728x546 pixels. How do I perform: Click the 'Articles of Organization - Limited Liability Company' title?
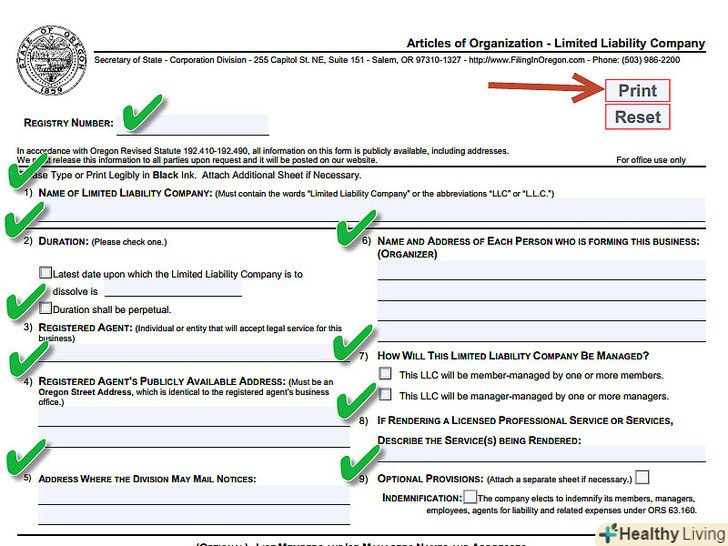(556, 43)
